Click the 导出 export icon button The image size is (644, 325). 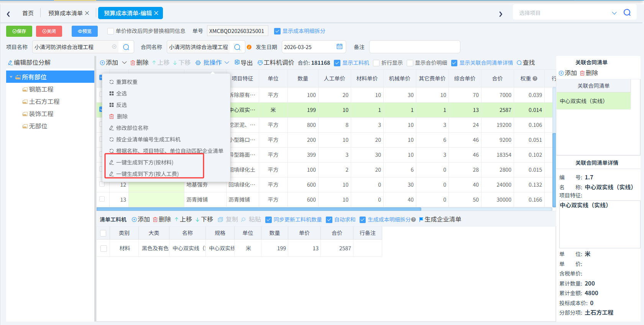(x=243, y=62)
